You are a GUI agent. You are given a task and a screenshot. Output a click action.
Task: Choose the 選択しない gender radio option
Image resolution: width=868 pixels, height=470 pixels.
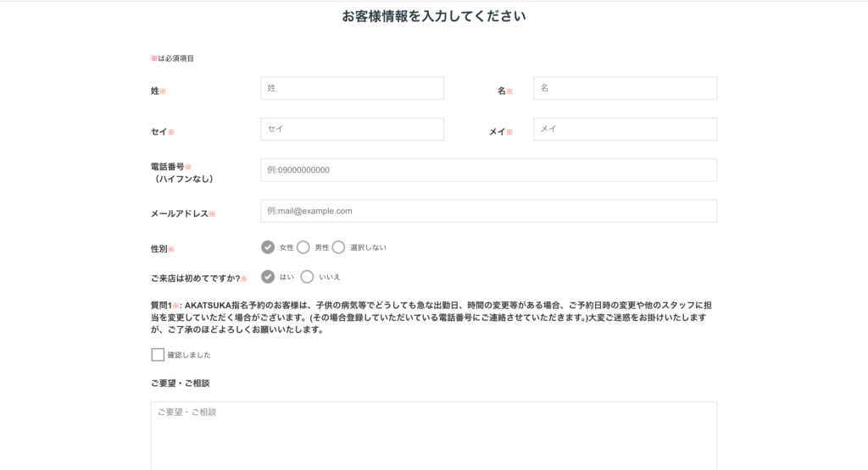[x=338, y=247]
